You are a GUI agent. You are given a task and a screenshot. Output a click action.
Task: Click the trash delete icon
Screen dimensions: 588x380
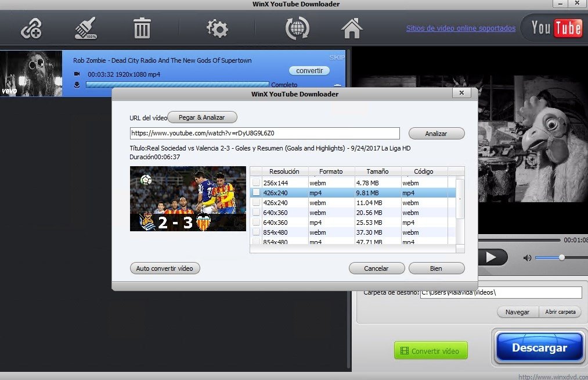142,28
